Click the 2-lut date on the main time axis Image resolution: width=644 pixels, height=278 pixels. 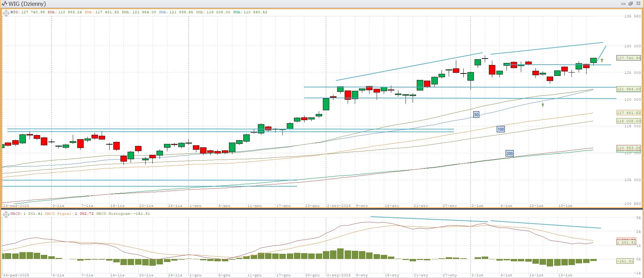[x=477, y=206]
